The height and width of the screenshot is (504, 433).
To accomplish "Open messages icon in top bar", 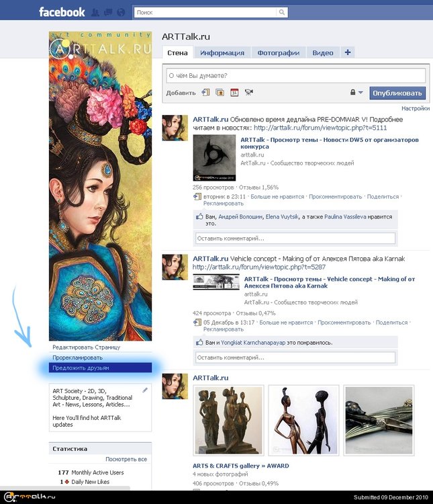I will [x=108, y=12].
